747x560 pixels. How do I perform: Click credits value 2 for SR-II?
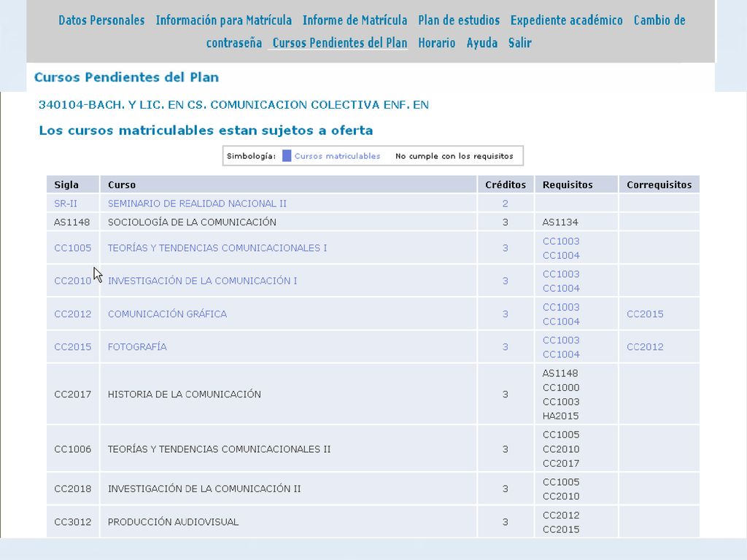click(505, 203)
